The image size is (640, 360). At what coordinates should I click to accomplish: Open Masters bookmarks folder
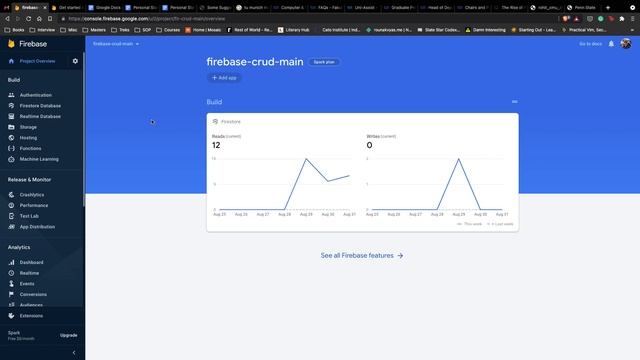tap(94, 30)
